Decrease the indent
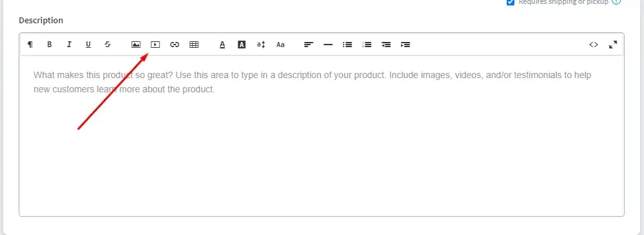The width and height of the screenshot is (644, 235). pos(386,45)
